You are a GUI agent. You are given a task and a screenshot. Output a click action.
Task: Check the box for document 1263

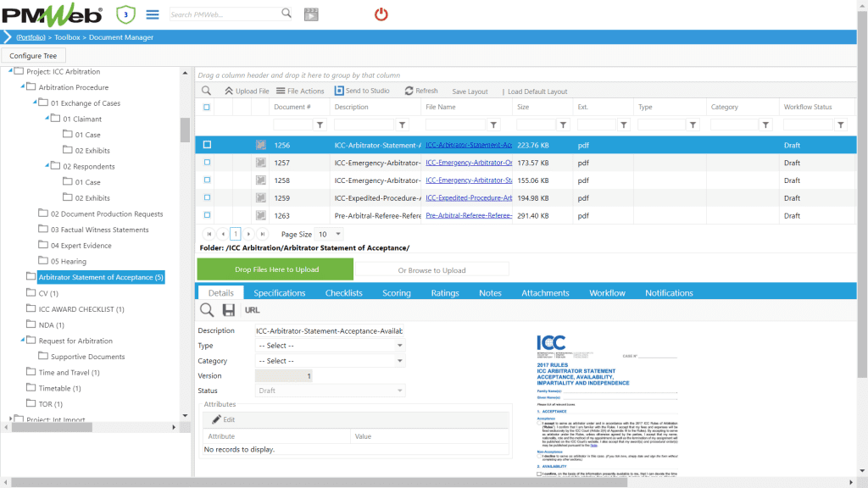207,215
